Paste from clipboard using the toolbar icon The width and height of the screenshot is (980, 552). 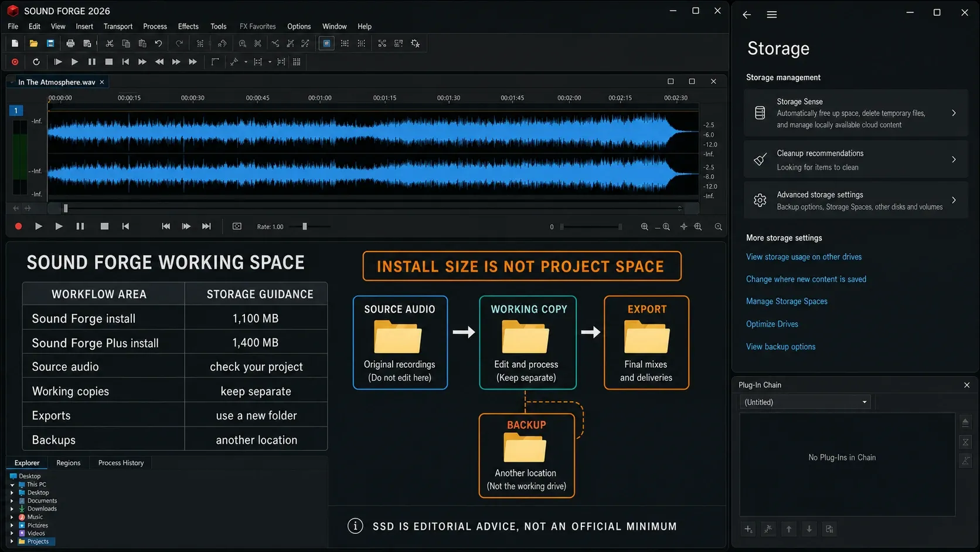142,43
